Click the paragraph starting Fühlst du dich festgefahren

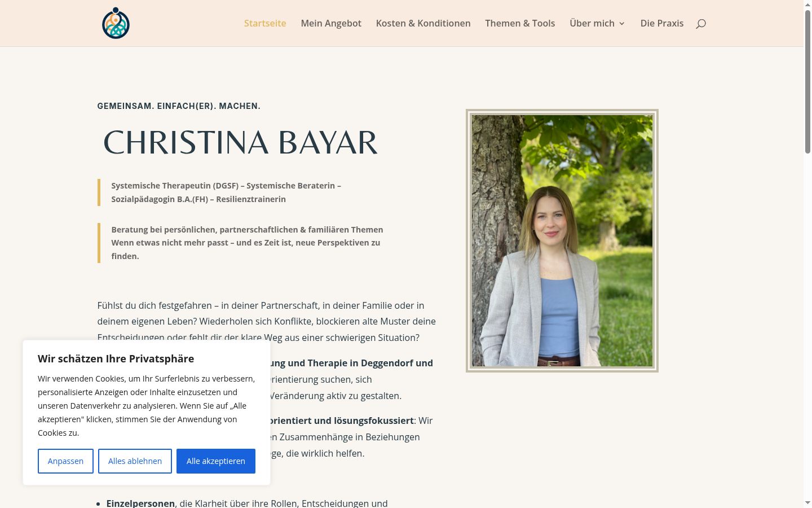(x=266, y=322)
